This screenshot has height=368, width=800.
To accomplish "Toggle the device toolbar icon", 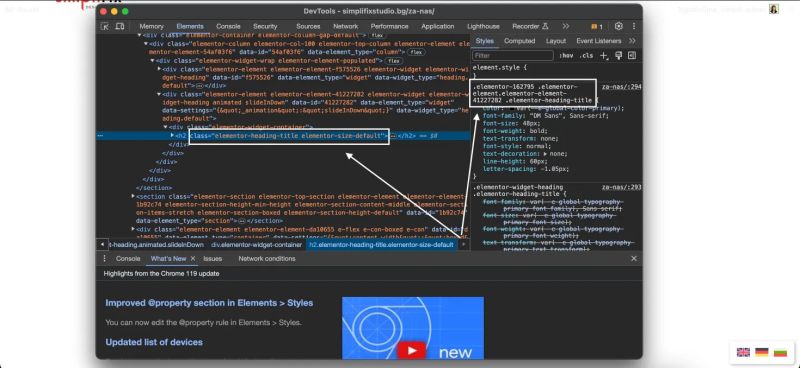I will coord(119,27).
